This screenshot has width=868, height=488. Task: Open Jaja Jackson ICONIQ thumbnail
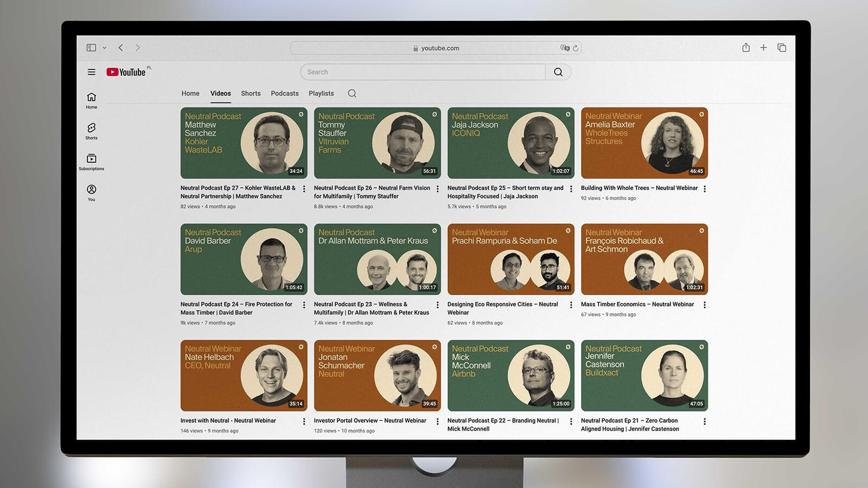pyautogui.click(x=511, y=143)
